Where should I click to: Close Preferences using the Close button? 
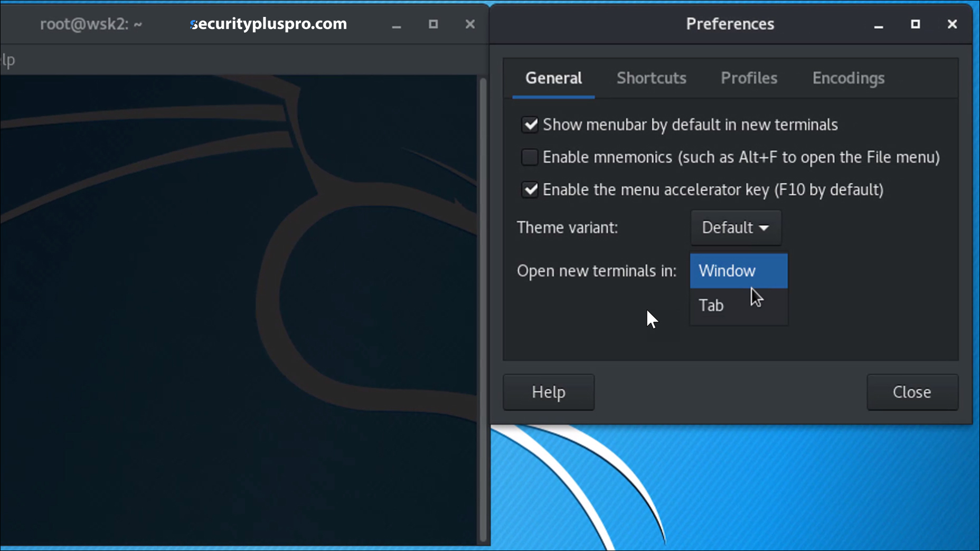[912, 392]
